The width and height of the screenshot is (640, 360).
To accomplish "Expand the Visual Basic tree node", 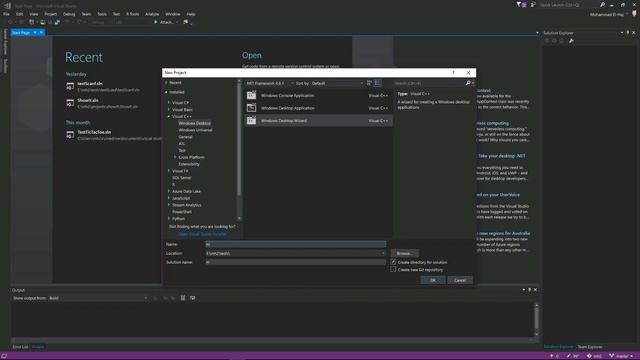I will (169, 110).
